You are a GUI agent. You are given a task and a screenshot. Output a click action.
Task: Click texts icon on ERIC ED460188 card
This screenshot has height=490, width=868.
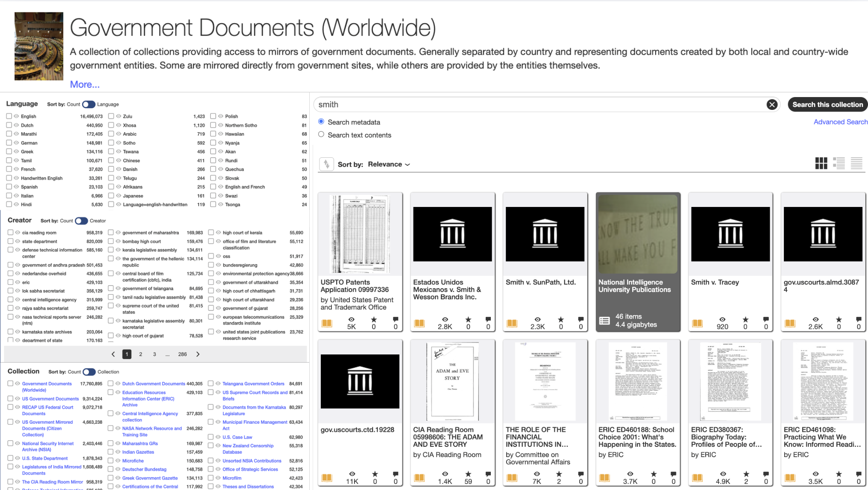click(x=604, y=478)
